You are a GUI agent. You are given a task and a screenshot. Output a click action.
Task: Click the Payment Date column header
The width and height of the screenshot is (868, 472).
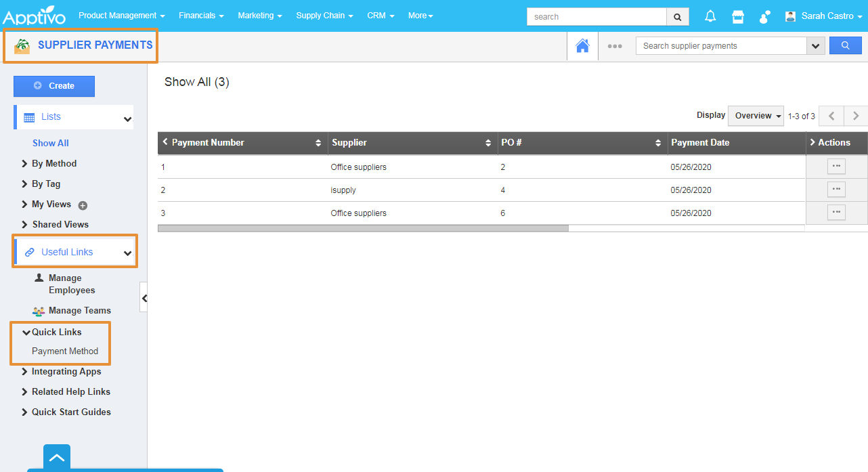tap(700, 143)
